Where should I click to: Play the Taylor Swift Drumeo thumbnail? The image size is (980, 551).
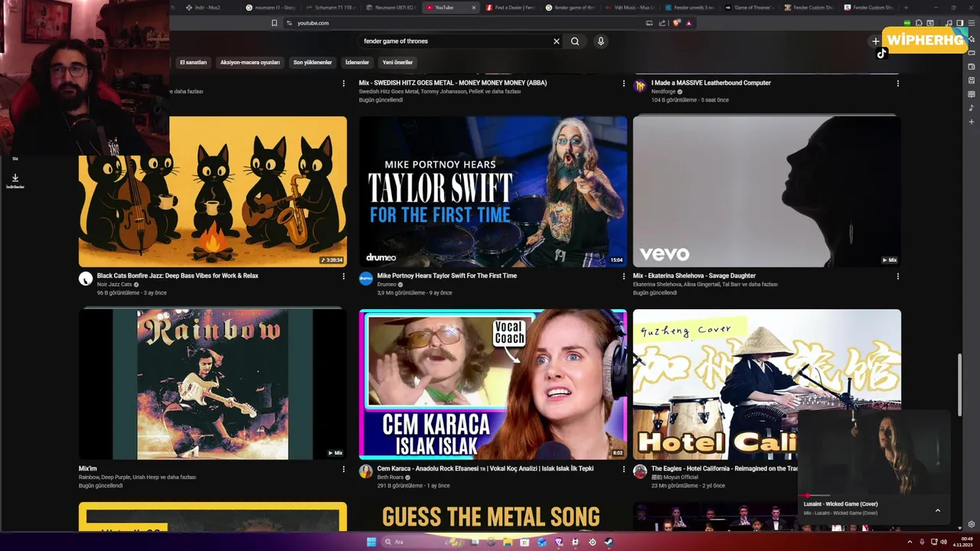coord(493,191)
